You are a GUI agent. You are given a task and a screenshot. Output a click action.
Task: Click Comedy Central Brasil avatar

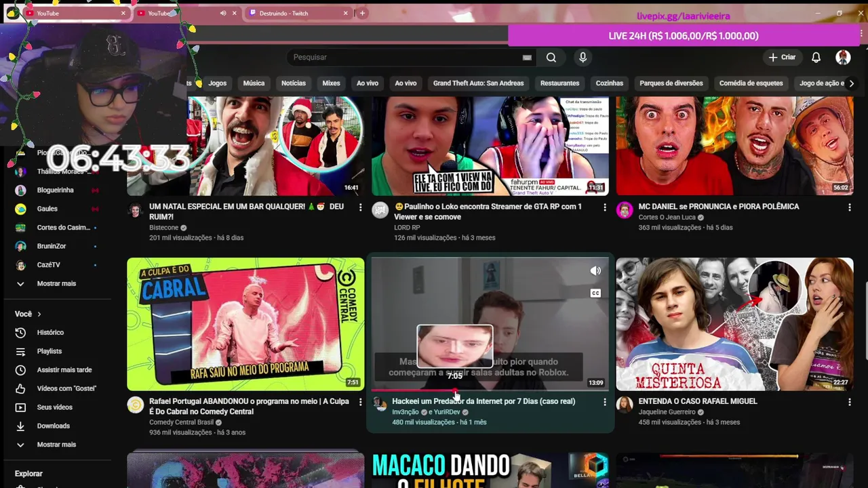click(136, 405)
